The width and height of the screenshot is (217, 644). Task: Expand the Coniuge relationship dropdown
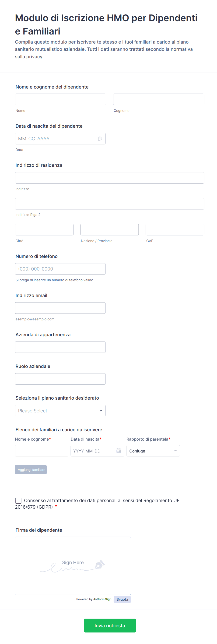(x=153, y=451)
